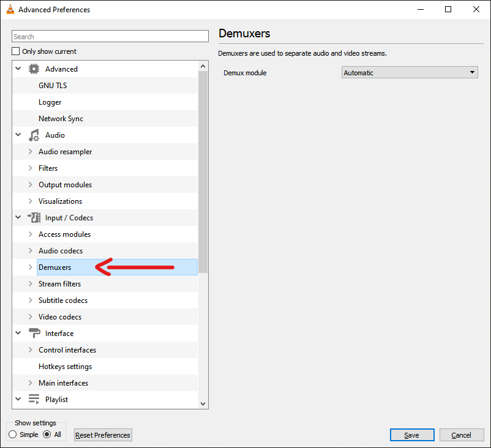Expand the Video codecs subtree
The image size is (491, 448).
(31, 317)
